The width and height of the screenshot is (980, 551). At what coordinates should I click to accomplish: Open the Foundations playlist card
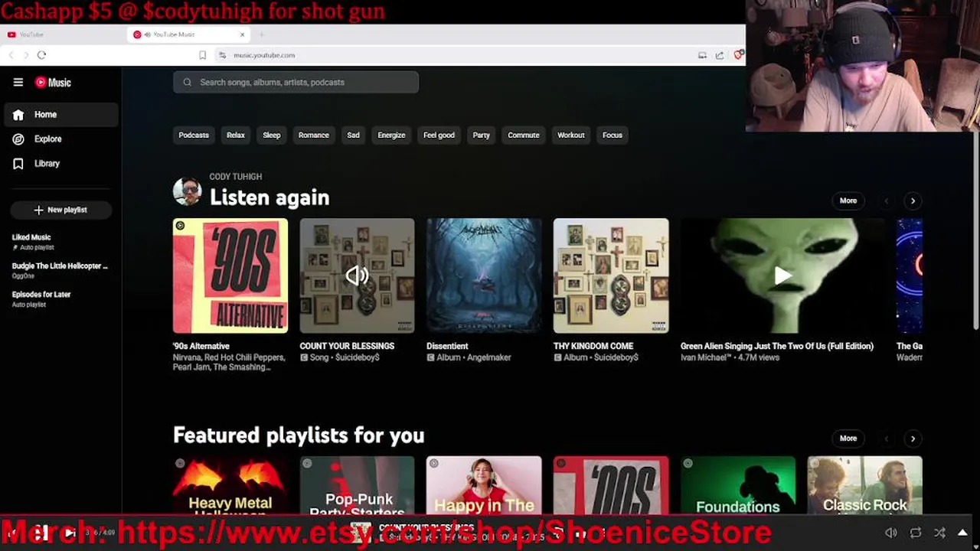[x=738, y=486]
